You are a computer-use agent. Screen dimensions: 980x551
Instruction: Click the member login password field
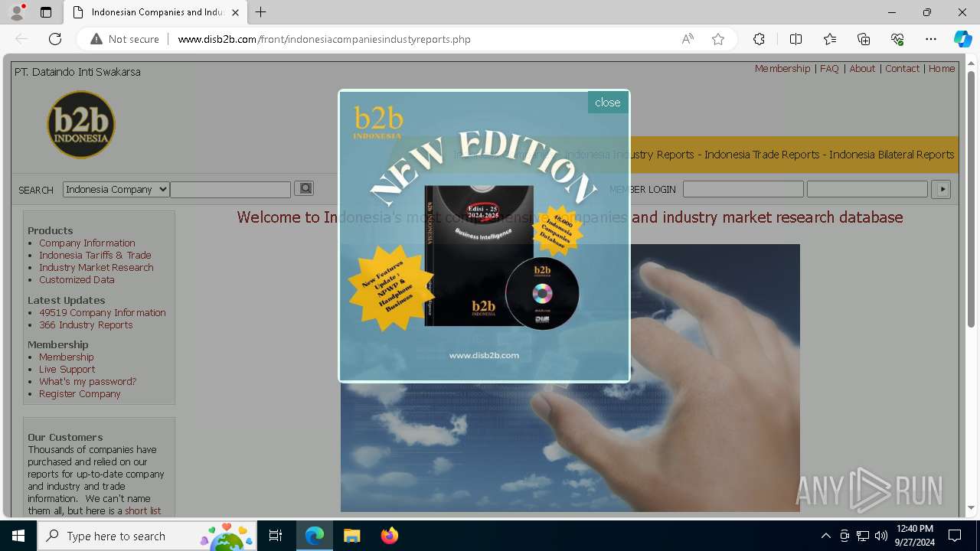867,189
